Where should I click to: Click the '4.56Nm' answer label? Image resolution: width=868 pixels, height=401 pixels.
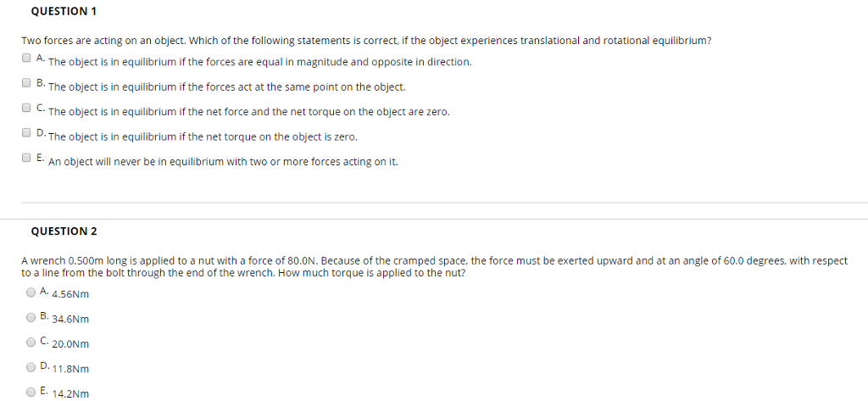point(70,294)
